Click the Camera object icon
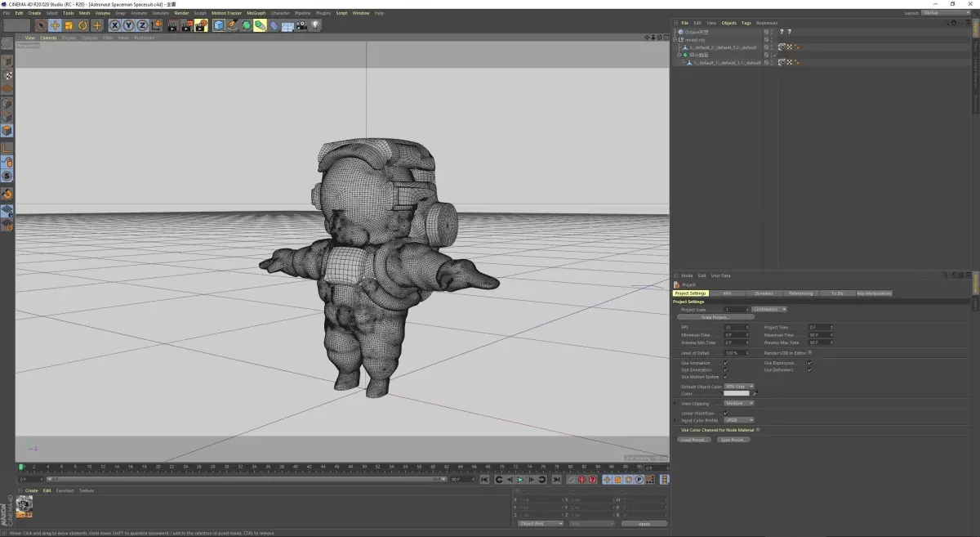The image size is (980, 537). pyautogui.click(x=301, y=25)
